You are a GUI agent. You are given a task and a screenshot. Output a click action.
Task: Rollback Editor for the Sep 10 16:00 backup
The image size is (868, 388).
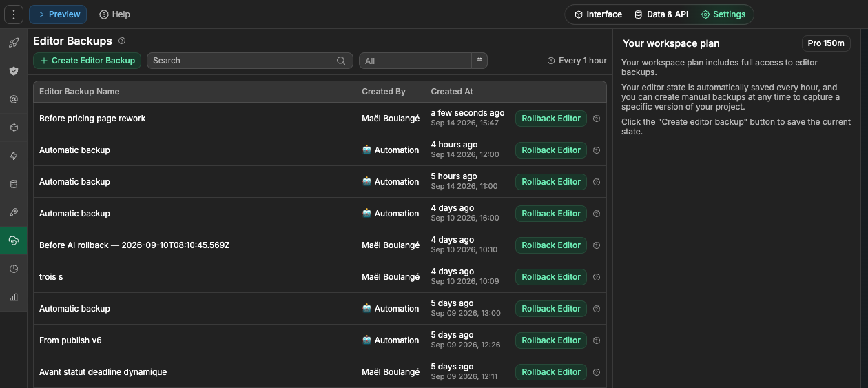[x=551, y=214]
